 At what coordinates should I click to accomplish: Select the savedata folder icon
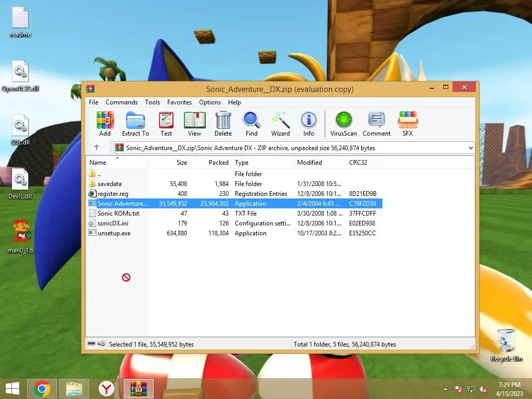[92, 183]
